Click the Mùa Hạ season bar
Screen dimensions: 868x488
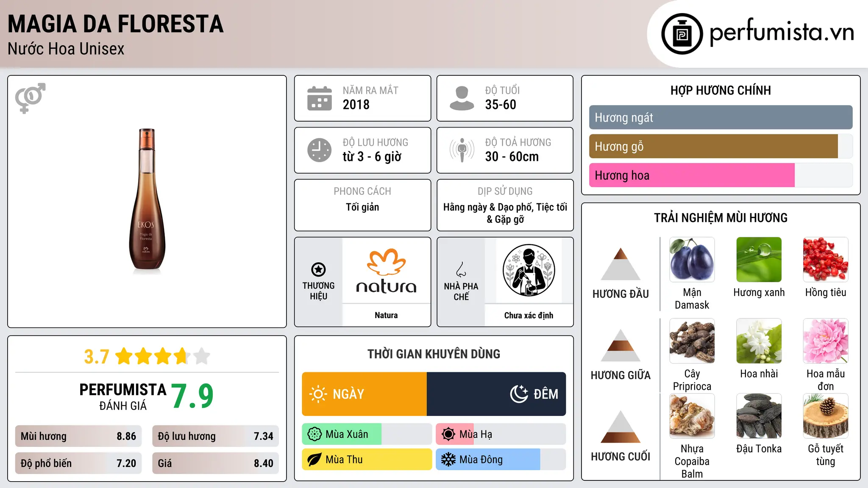[501, 434]
